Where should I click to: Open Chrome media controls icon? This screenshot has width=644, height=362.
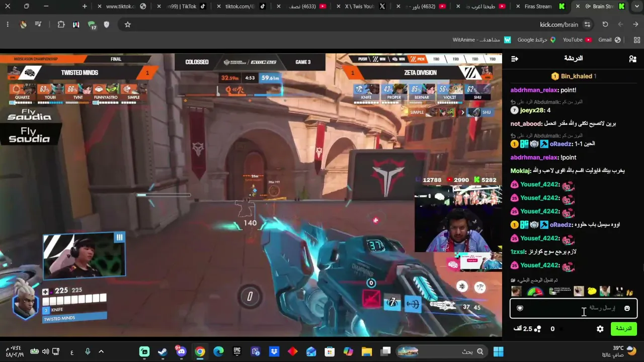[x=38, y=24]
